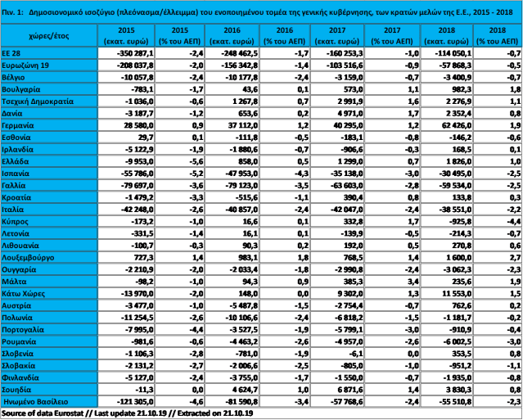This screenshot has height=420, width=523.
Task: Click the Ηνωμένο Βασίλειο row label
Action: pos(36,401)
